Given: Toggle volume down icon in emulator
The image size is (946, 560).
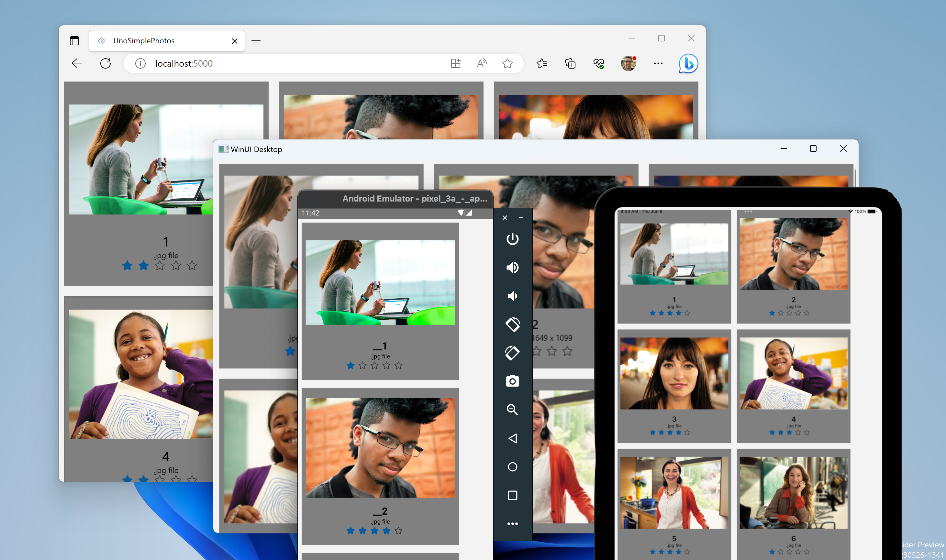Looking at the screenshot, I should tap(513, 295).
